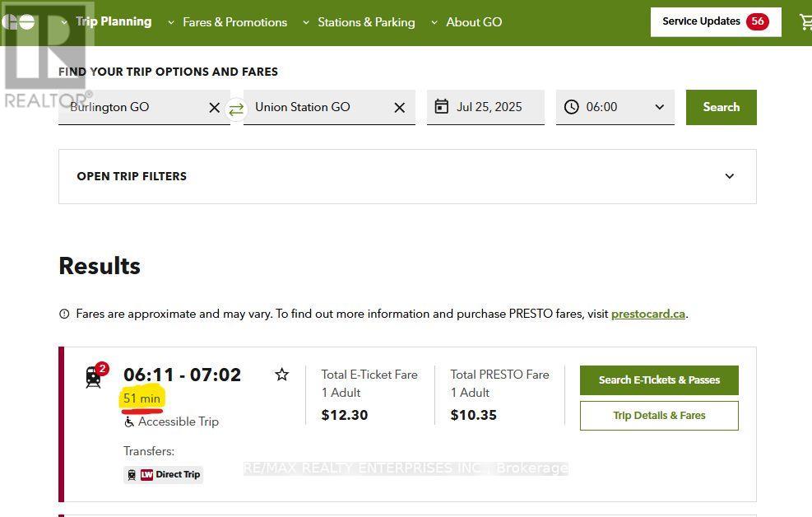Screen dimensions: 812x517
Task: Expand chevron beside Stations & Parking
Action: coord(306,23)
